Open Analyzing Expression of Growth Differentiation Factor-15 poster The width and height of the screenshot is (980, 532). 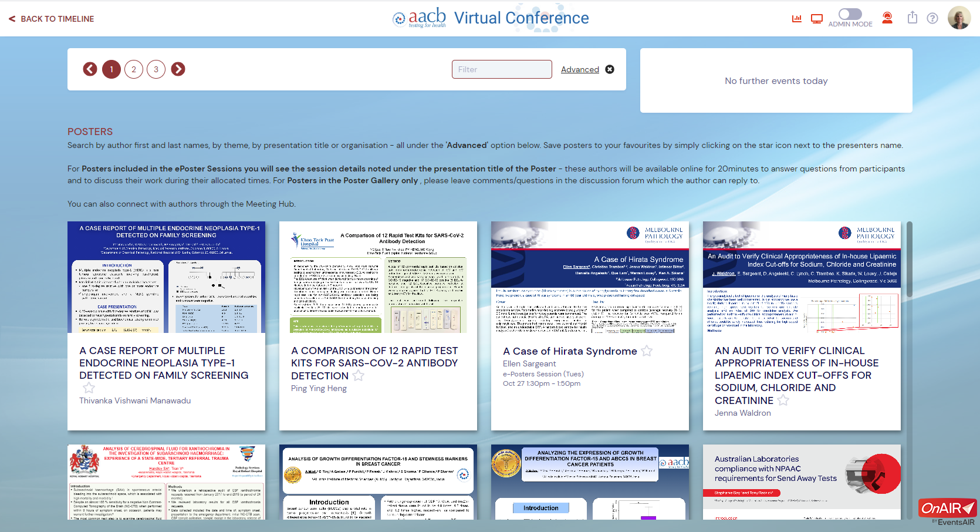[590, 482]
